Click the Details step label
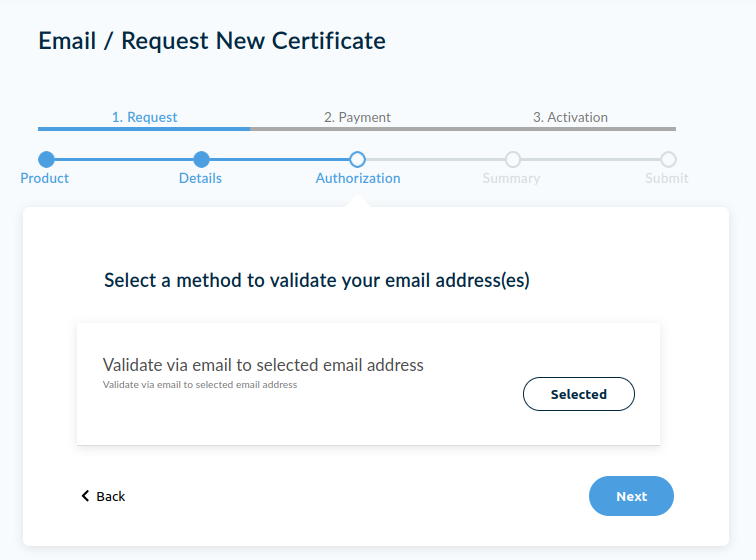The height and width of the screenshot is (560, 756). [x=200, y=178]
